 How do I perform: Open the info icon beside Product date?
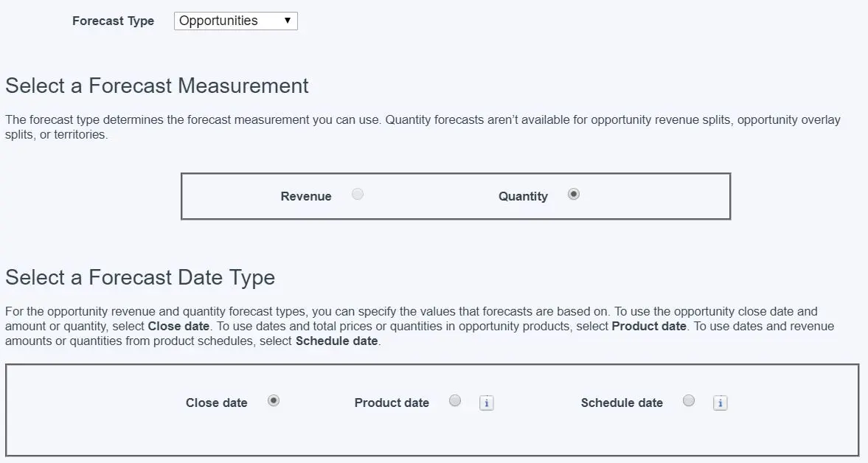point(486,403)
